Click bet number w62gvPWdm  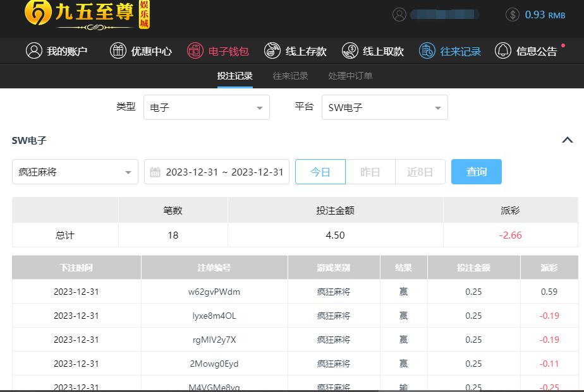click(214, 292)
